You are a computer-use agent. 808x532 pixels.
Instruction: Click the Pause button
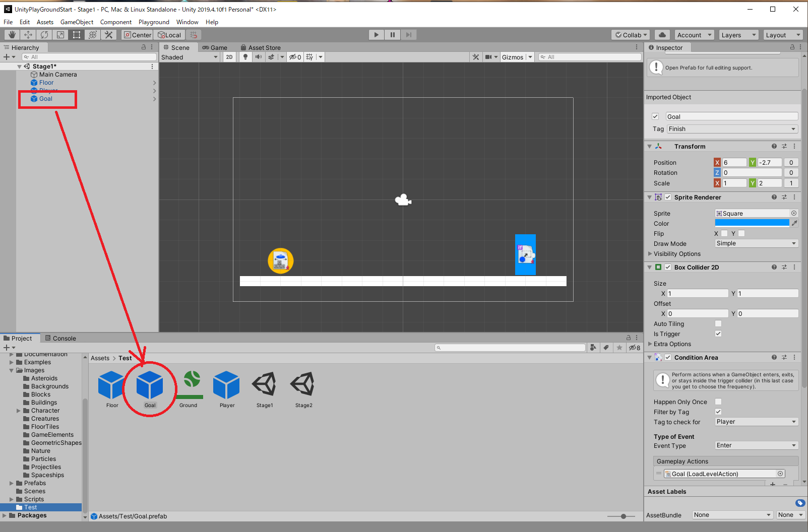tap(393, 35)
